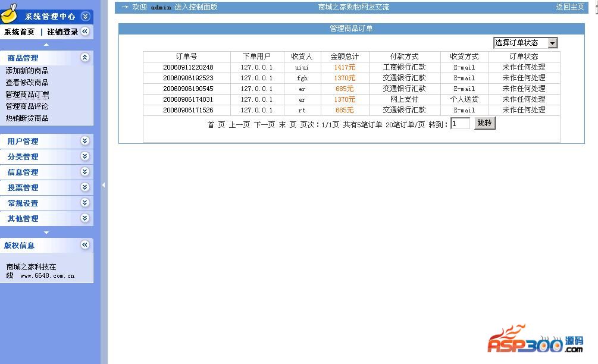Open 管理商品评论 menu item
The height and width of the screenshot is (364, 598).
point(27,106)
